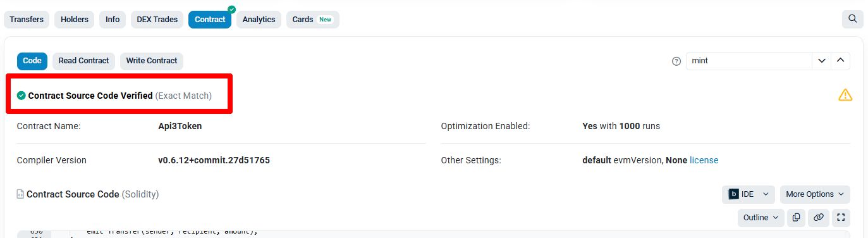868x238 pixels.
Task: Click the green verified checkmark icon
Action: pyautogui.click(x=21, y=96)
